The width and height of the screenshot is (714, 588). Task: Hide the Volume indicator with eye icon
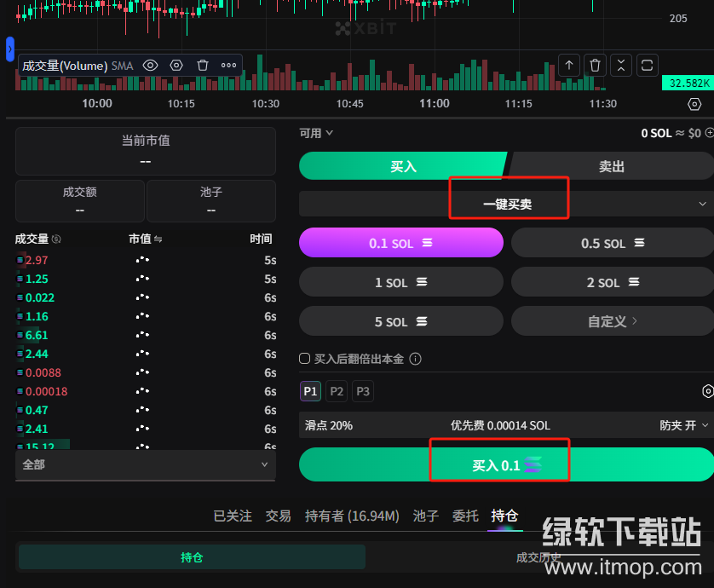click(151, 65)
